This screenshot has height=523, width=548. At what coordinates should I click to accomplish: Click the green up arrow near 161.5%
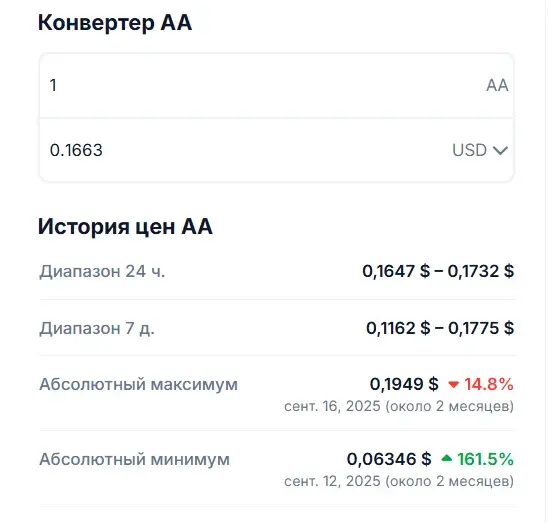click(447, 458)
